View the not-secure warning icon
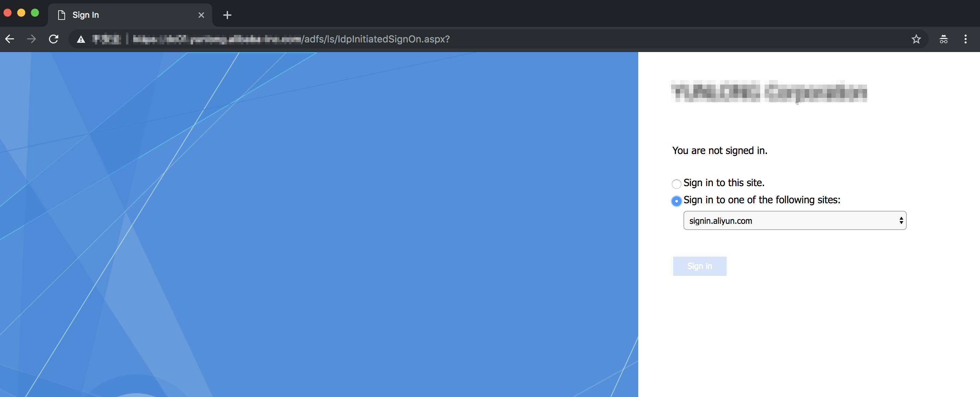 [81, 39]
